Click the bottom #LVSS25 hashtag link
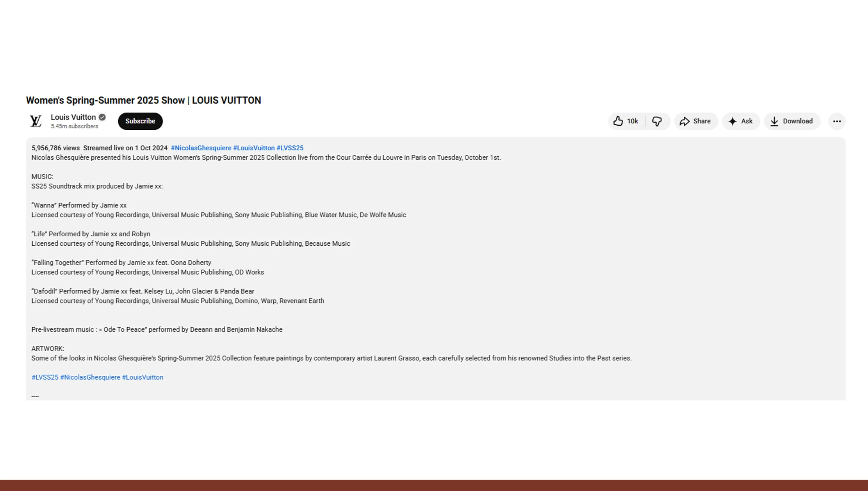 (x=45, y=377)
